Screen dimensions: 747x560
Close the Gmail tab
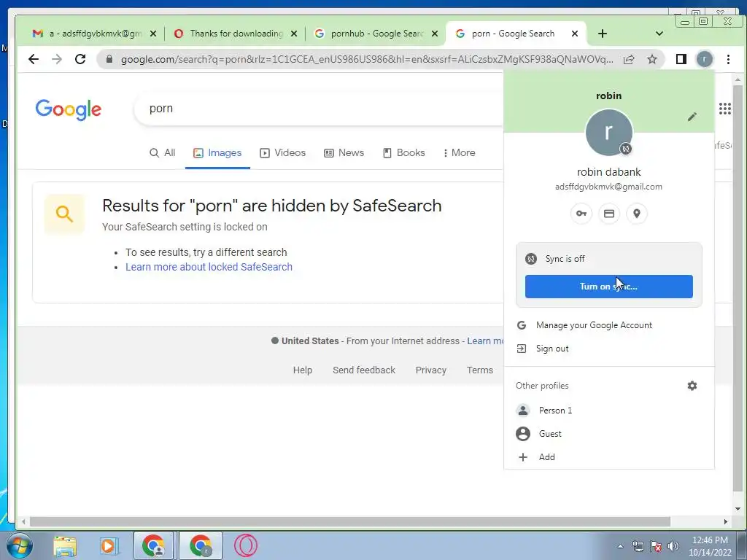pyautogui.click(x=153, y=34)
